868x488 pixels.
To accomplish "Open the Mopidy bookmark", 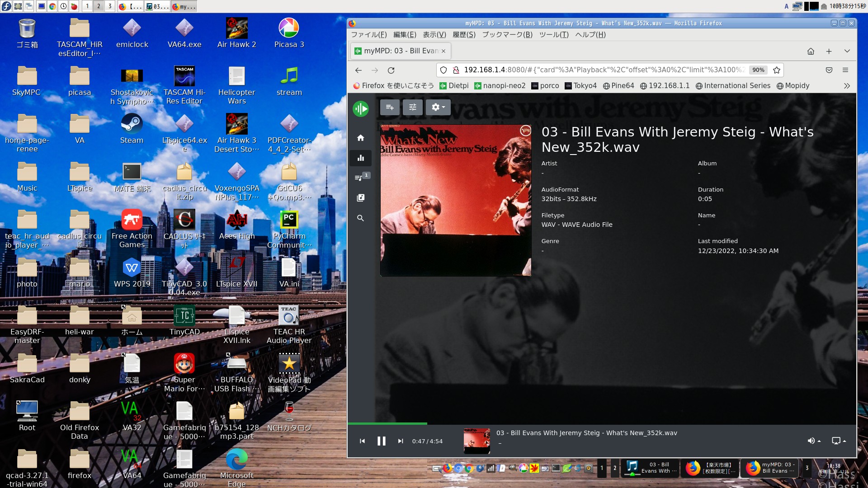I will coord(793,86).
